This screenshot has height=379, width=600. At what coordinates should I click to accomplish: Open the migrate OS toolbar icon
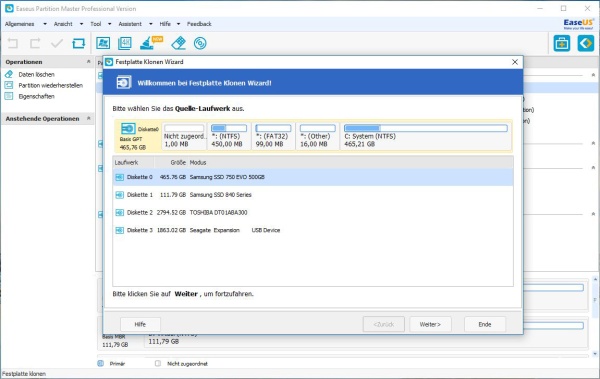[x=103, y=43]
